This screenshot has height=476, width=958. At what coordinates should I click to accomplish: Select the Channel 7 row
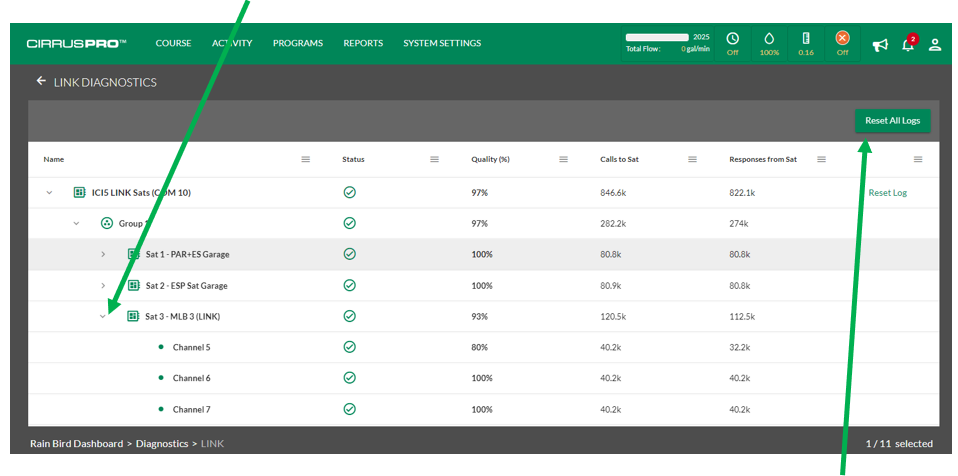click(x=483, y=409)
